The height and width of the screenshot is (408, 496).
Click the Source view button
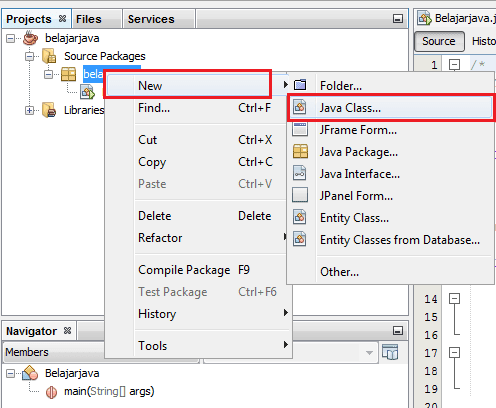(439, 41)
